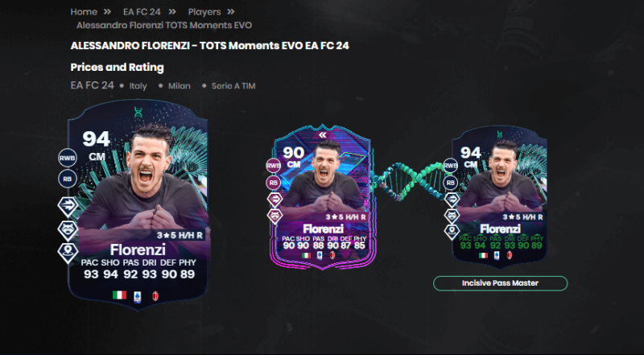Select the small 94-rated evolved Florenzi card
The image size is (644, 355).
(499, 196)
